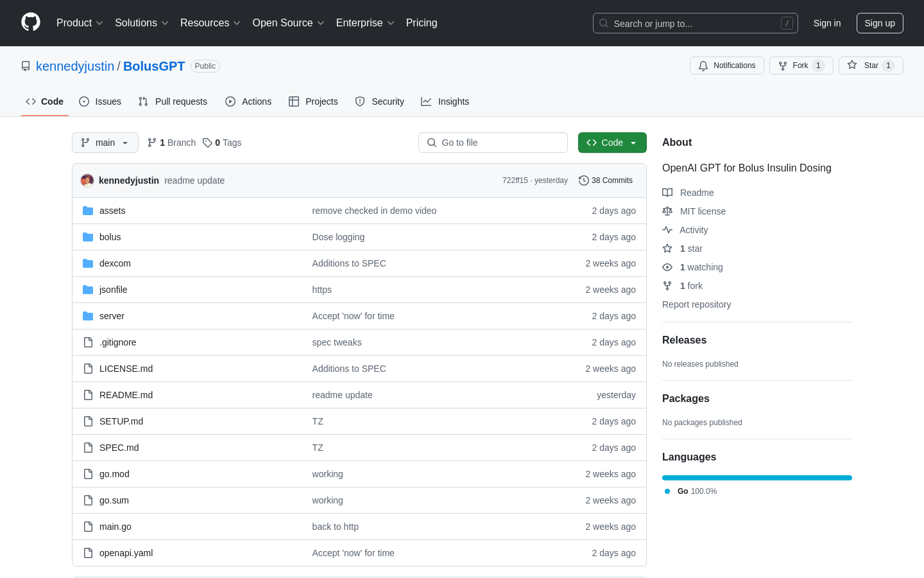Open the go.sum file

(114, 500)
